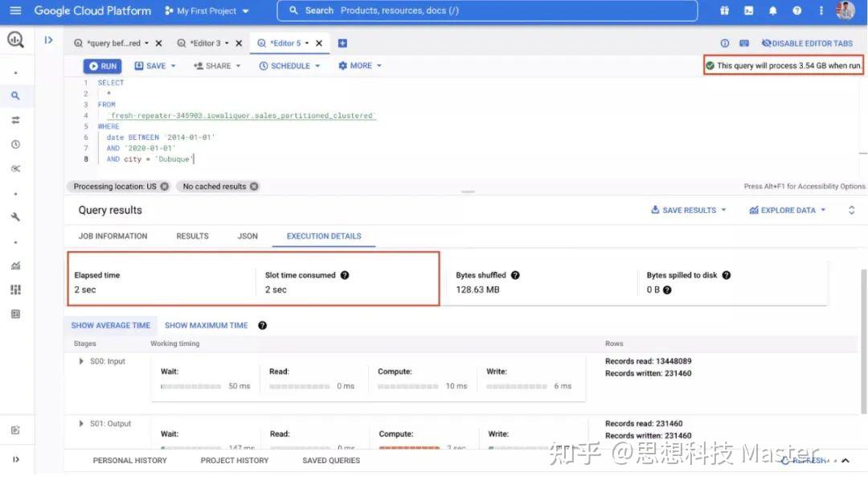868x489 pixels.
Task: Open the SAVE dropdown
Action: pos(155,66)
